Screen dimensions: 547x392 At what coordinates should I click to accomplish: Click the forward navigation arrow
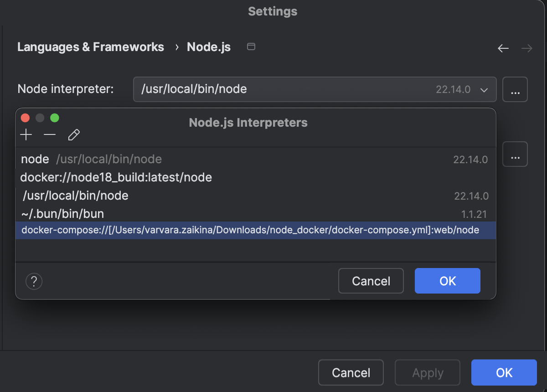click(527, 47)
